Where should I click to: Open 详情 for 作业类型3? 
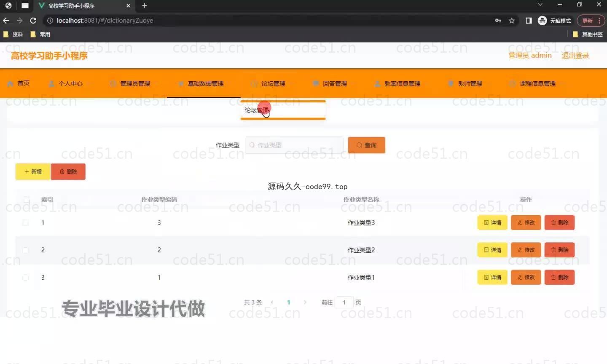(492, 222)
